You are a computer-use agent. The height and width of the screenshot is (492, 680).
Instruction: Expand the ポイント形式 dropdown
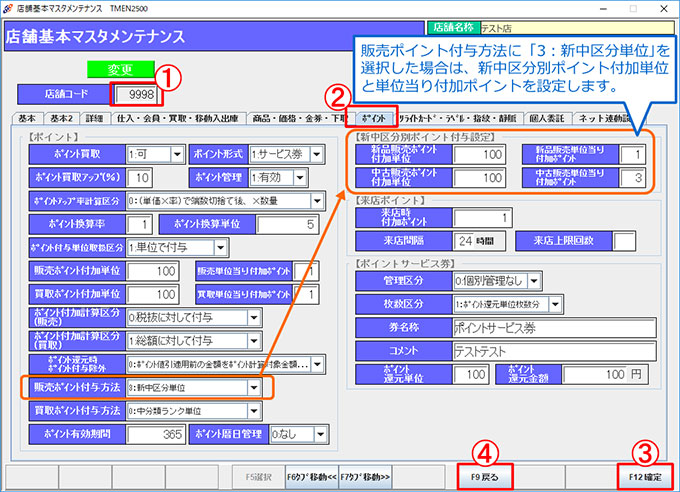317,154
